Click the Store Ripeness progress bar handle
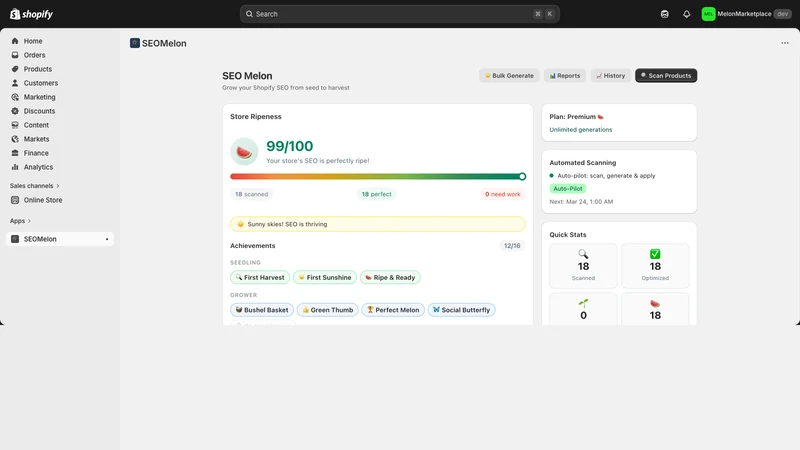The image size is (800, 450). click(522, 177)
